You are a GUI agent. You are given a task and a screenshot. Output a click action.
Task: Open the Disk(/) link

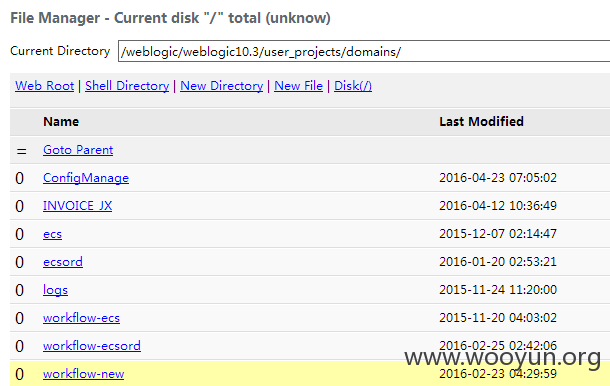pos(353,86)
